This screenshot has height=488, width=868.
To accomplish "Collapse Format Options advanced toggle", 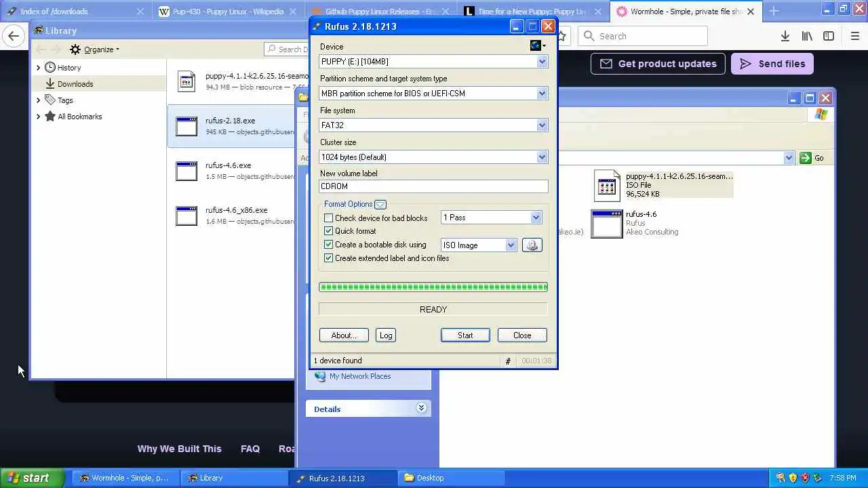I will [380, 204].
